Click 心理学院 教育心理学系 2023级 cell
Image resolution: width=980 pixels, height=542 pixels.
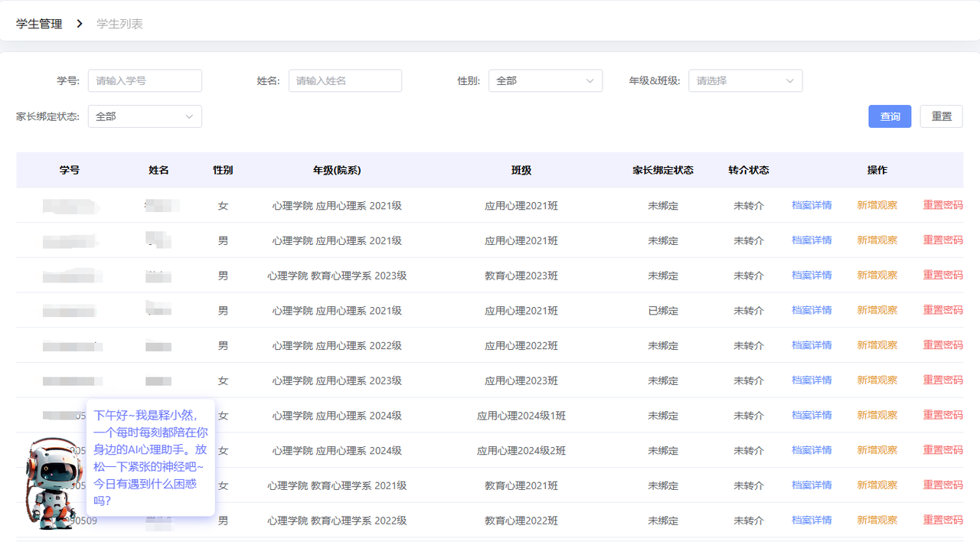pyautogui.click(x=337, y=276)
